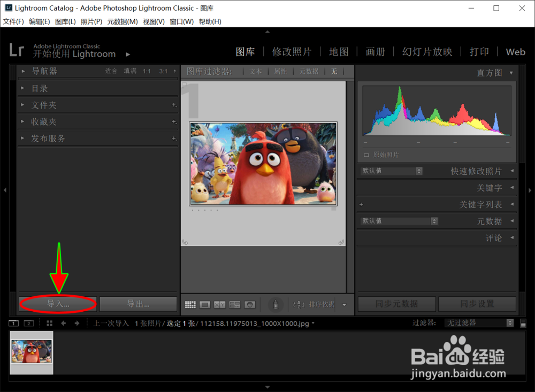Toggle the filter switch at filmstrip right
The height and width of the screenshot is (392, 535).
(x=523, y=323)
